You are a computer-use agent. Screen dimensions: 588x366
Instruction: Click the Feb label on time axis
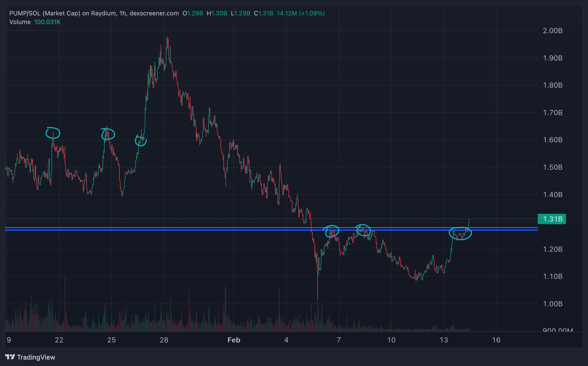[234, 340]
